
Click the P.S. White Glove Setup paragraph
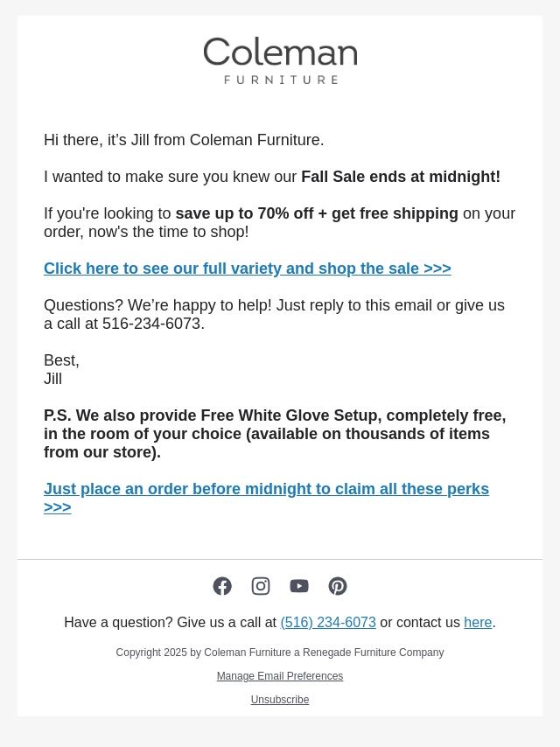point(275,434)
